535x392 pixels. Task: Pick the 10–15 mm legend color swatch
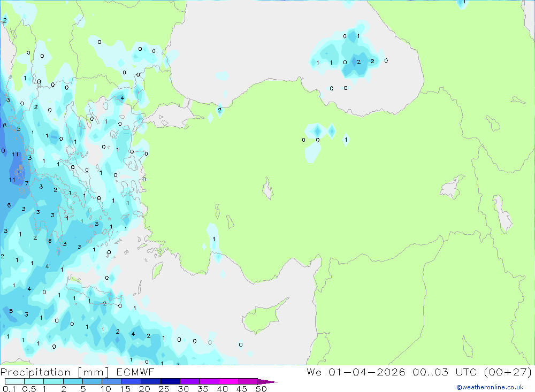(112, 381)
